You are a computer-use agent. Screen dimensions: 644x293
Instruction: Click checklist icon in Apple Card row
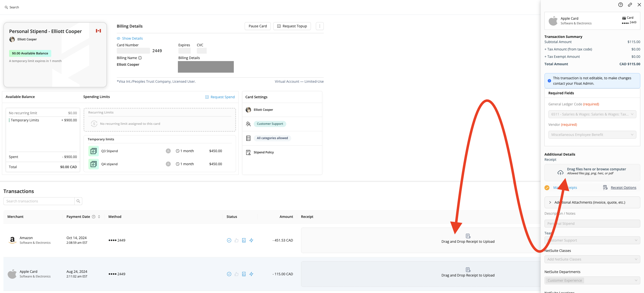244,274
